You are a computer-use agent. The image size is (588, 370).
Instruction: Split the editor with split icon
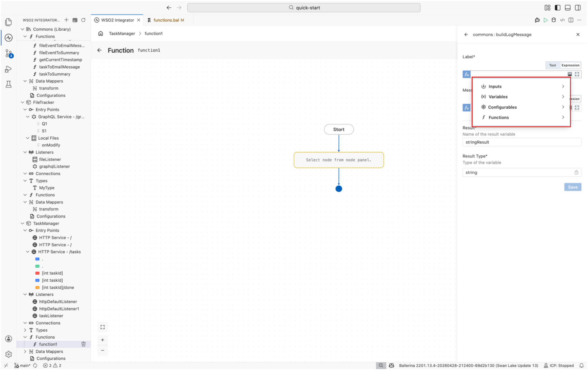571,20
